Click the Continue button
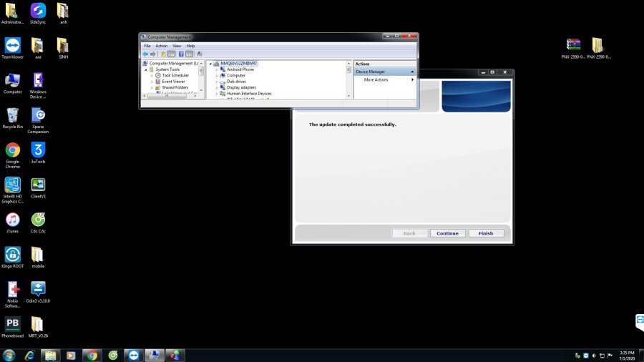The height and width of the screenshot is (362, 644). (x=447, y=233)
